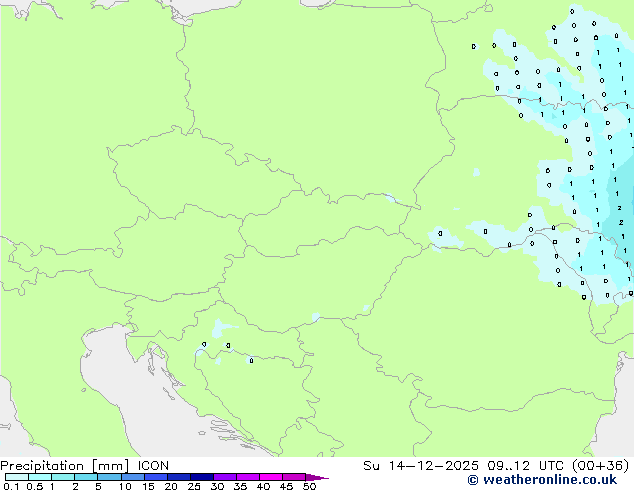The image size is (634, 490).
Task: Click the 0.5–1 mm legend color swatch
Action: 40,477
